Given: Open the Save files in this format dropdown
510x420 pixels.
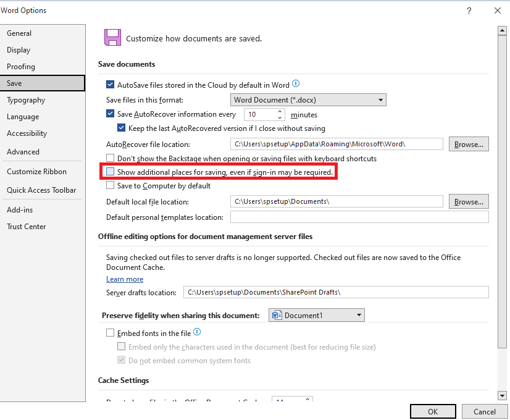Looking at the screenshot, I should (380, 99).
